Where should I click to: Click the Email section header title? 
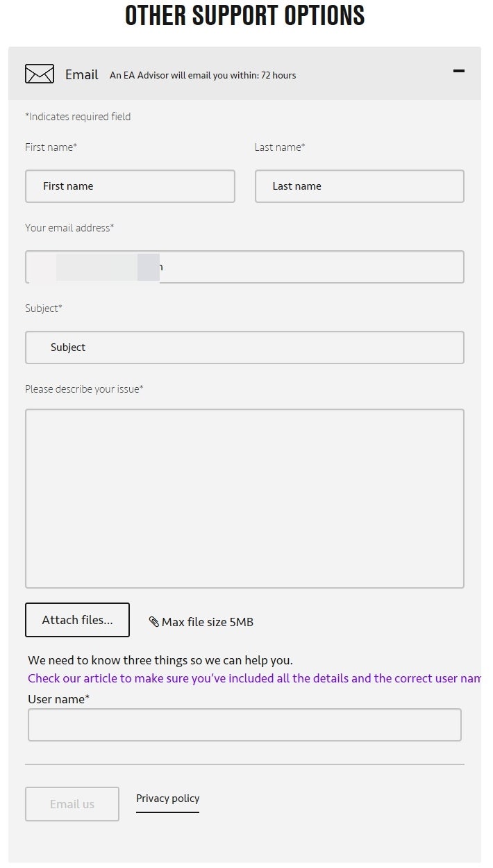coord(82,74)
